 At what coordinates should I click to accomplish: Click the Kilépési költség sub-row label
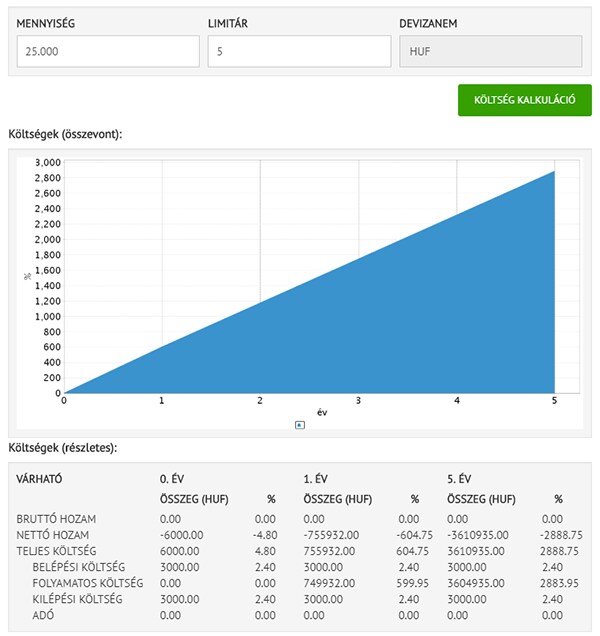point(75,599)
